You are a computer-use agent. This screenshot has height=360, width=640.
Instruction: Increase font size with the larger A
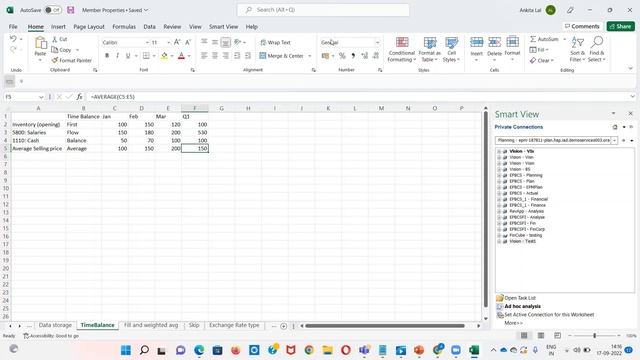(x=177, y=42)
